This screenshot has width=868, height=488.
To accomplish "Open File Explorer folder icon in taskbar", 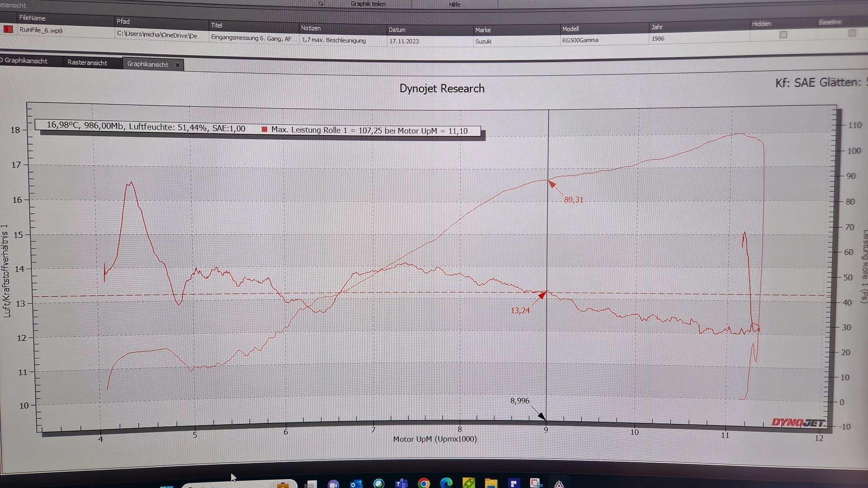I will point(491,483).
